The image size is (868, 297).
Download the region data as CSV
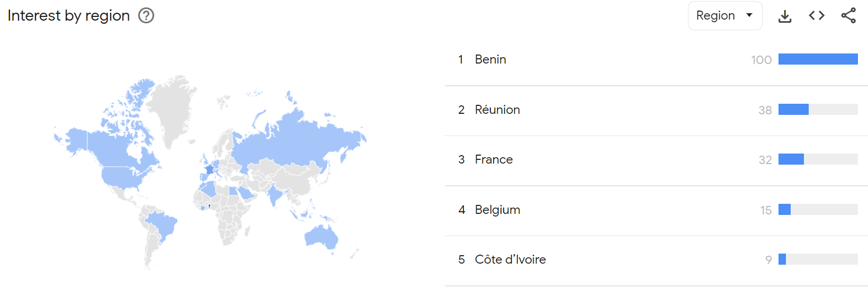785,16
